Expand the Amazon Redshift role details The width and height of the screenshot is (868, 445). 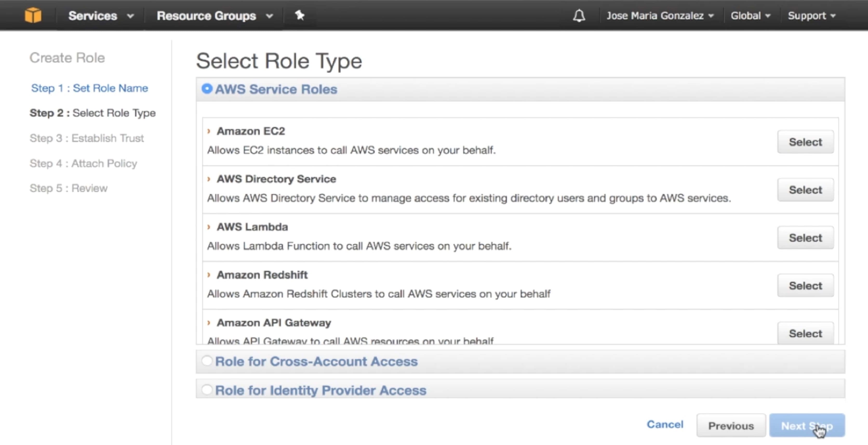click(209, 275)
